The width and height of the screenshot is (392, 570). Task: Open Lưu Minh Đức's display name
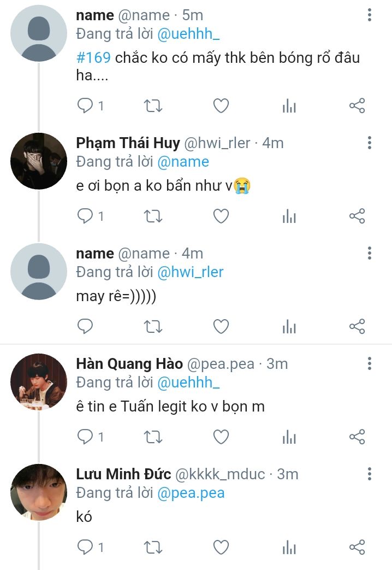123,474
